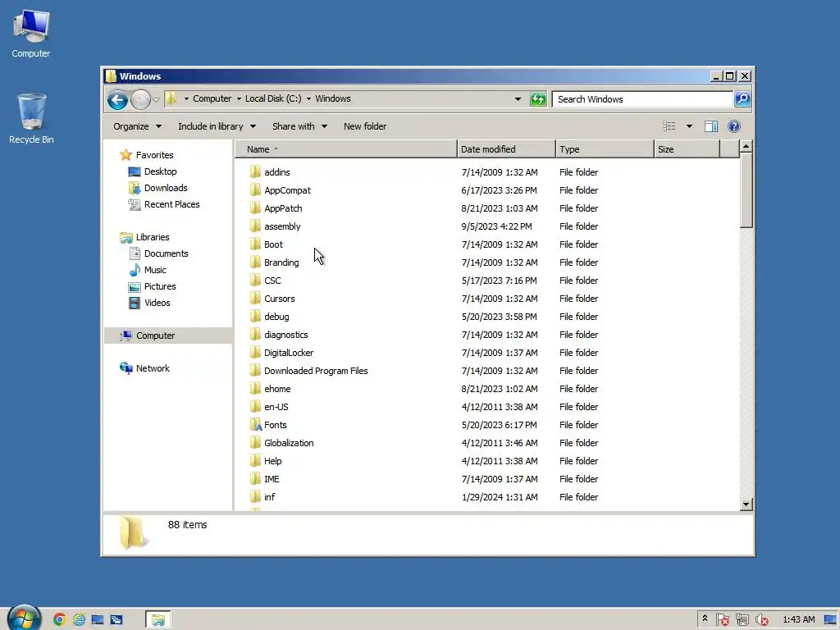Screen dimensions: 840x630
Task: Select Local Disk (C:) in address breadcrumb
Action: pos(273,98)
